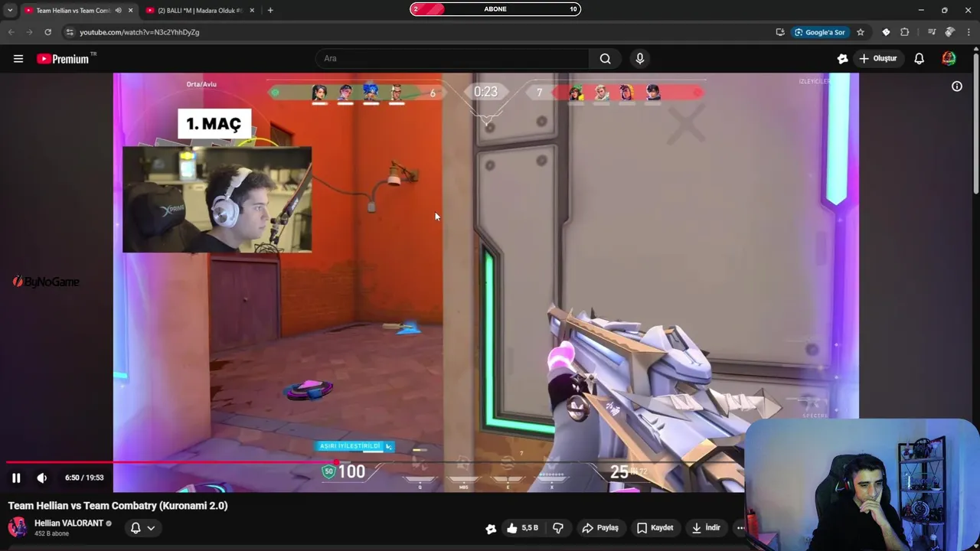Screen dimensions: 980x551
Task: Open Hellian VALORANT channel avatar
Action: coord(17,527)
